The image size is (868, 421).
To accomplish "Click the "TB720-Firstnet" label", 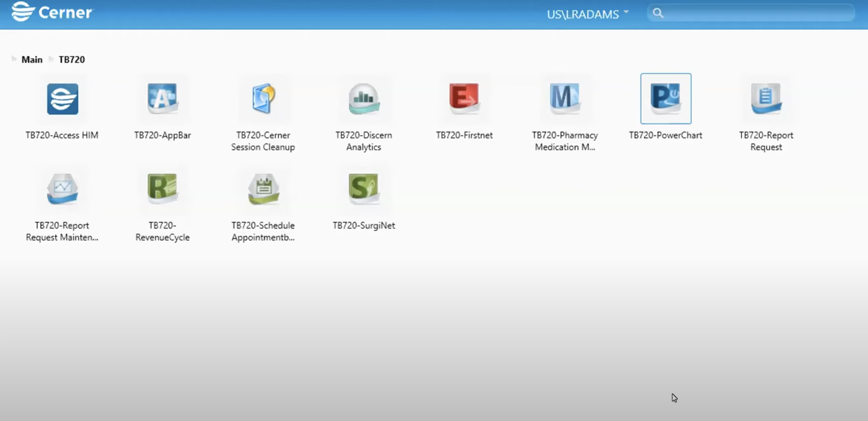I will (464, 135).
